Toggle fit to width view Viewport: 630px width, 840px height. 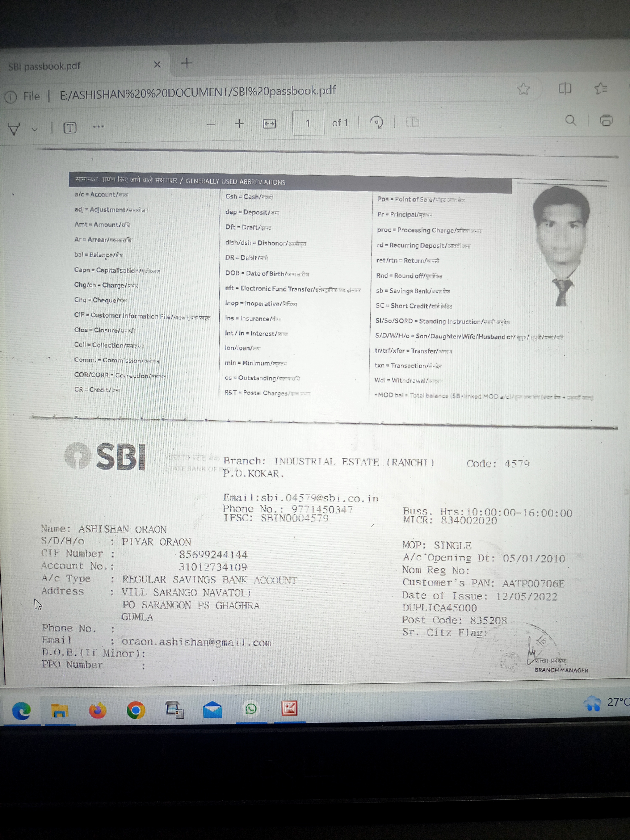269,123
